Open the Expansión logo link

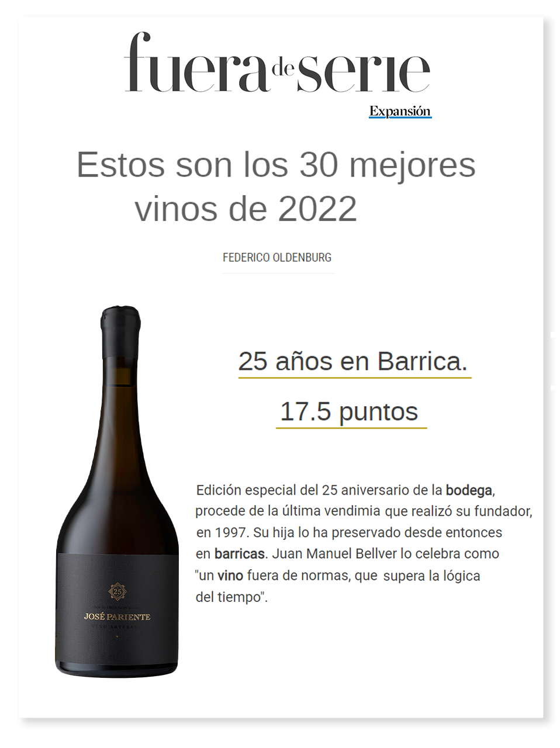tap(400, 111)
